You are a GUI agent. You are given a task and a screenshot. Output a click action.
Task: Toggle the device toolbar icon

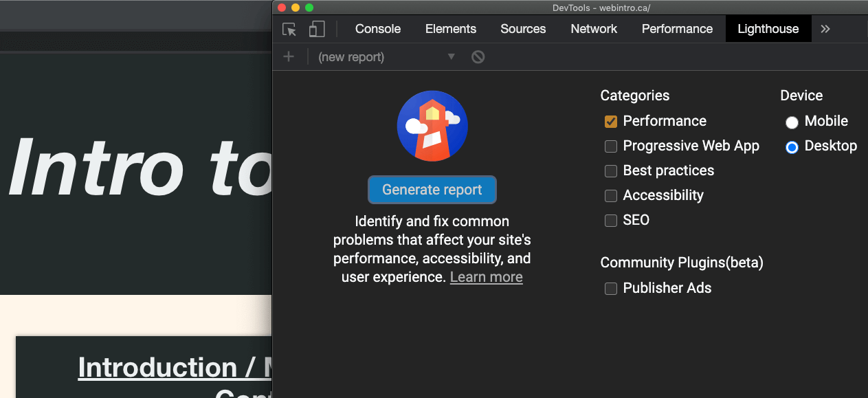(316, 29)
